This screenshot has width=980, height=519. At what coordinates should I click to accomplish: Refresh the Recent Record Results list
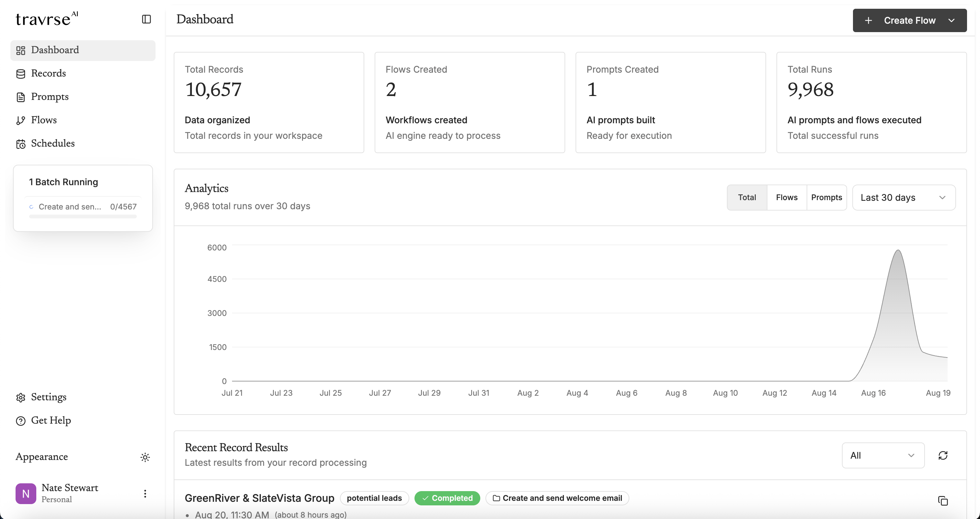[x=943, y=455]
